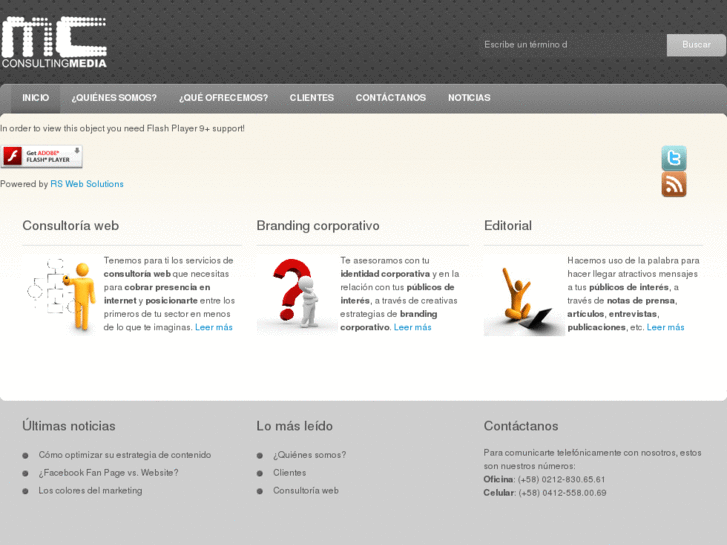The width and height of the screenshot is (727, 545).
Task: Click the Get Adobe Flash Player badge
Action: click(41, 156)
